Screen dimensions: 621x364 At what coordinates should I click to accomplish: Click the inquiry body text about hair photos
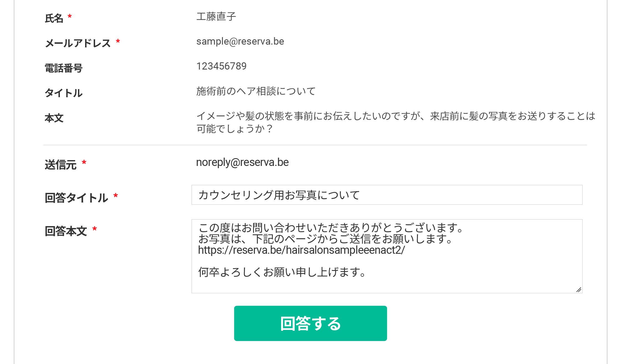point(396,116)
